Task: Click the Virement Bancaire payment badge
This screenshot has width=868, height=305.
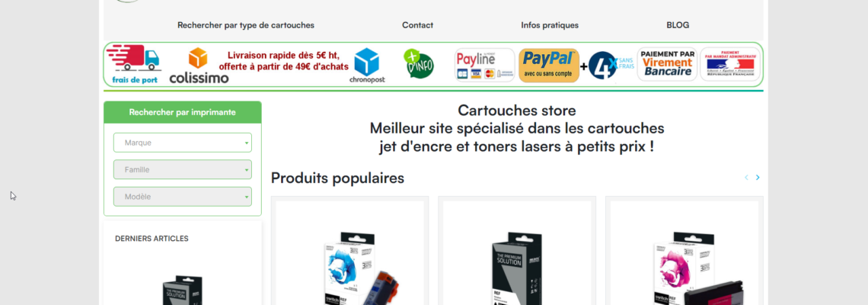Action: (x=667, y=64)
